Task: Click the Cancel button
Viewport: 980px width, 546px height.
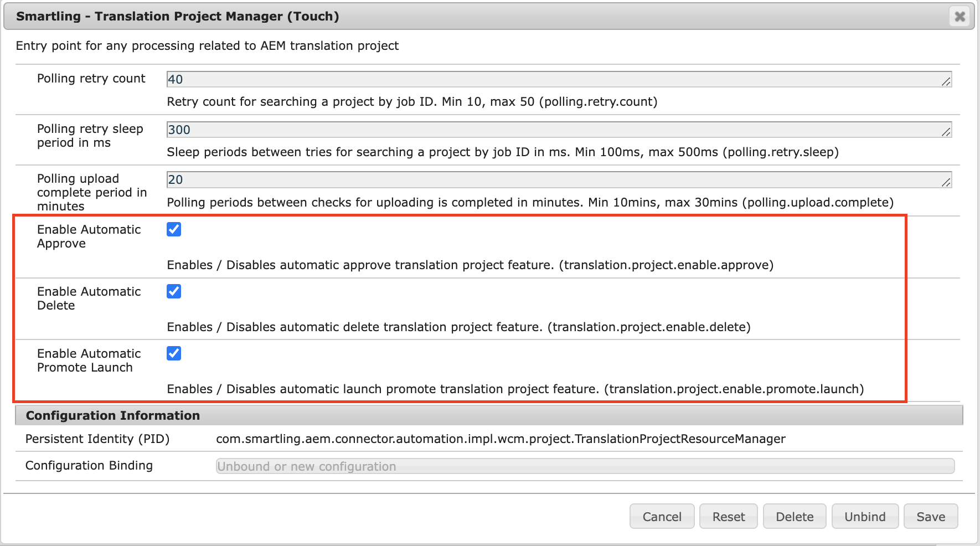Action: coord(662,517)
